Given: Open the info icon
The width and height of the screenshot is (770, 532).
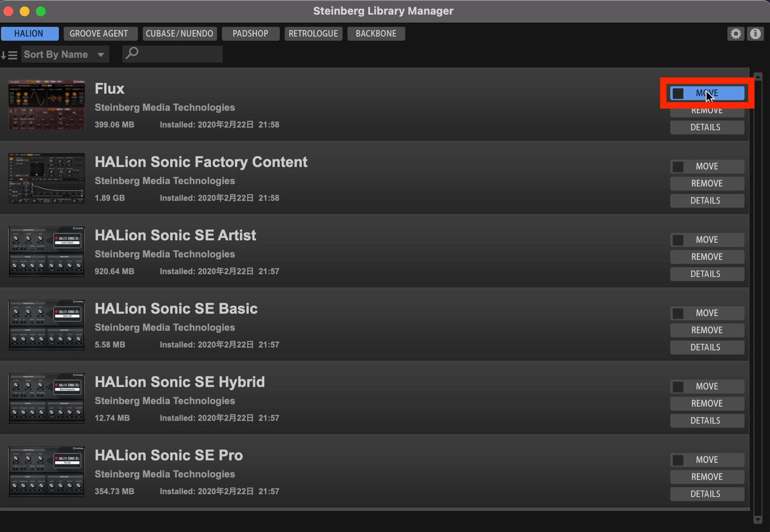Looking at the screenshot, I should [x=755, y=34].
